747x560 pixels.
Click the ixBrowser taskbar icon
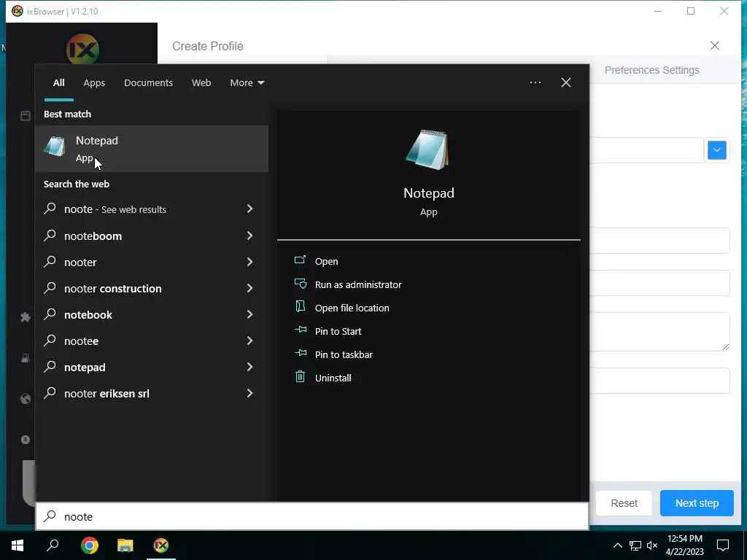[161, 545]
